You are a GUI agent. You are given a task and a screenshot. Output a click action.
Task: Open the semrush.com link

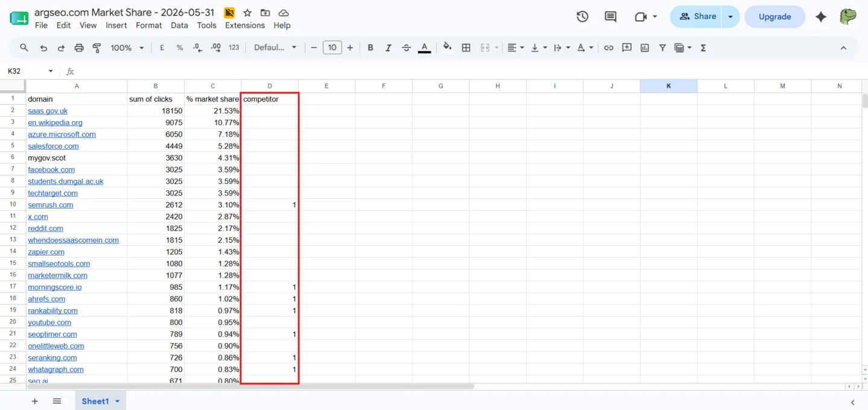pos(51,205)
